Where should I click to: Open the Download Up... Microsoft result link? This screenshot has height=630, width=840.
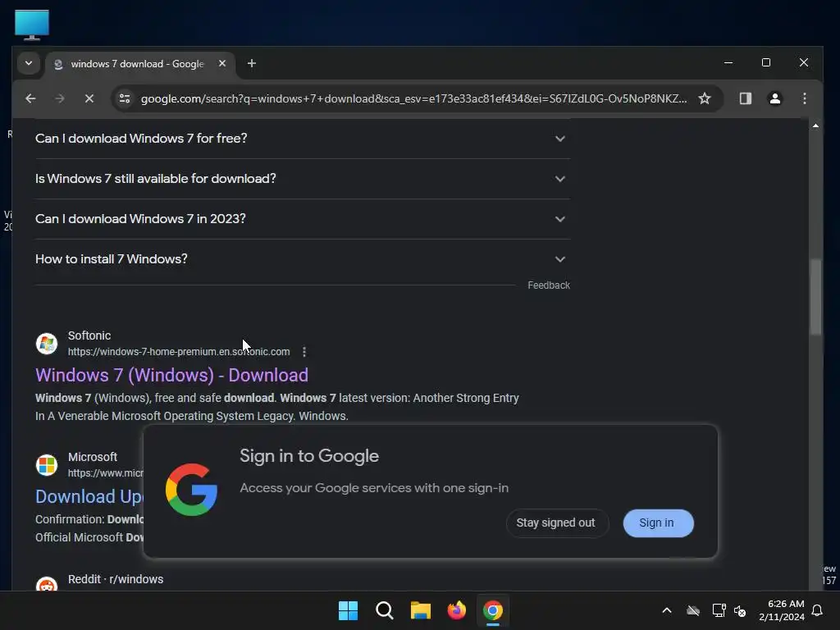[89, 496]
